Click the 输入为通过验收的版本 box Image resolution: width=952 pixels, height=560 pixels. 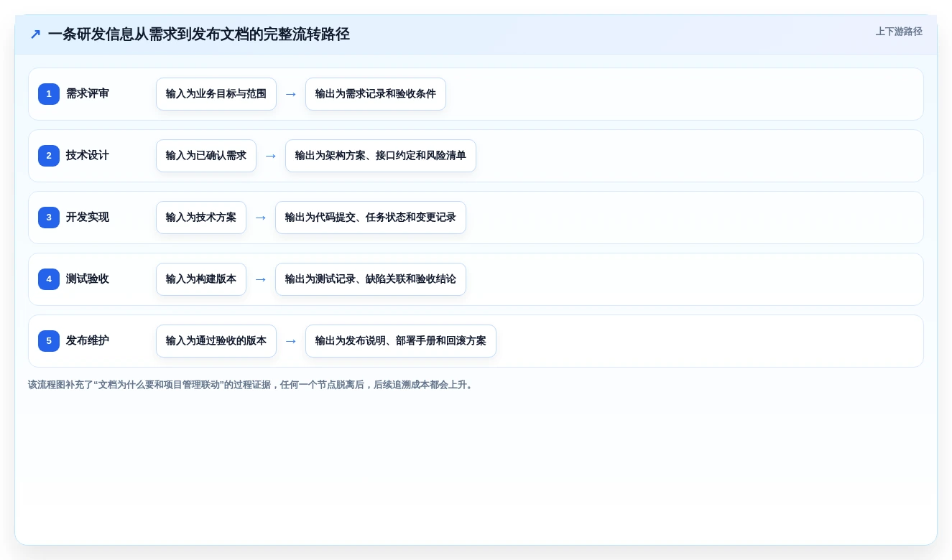pos(216,341)
